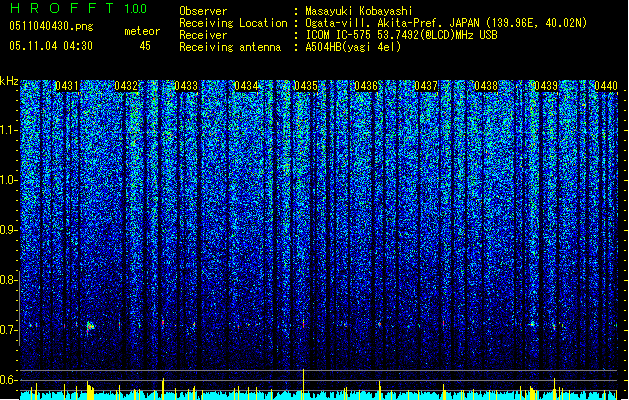Click the 0438 time marker
629x400 pixels.
[486, 86]
